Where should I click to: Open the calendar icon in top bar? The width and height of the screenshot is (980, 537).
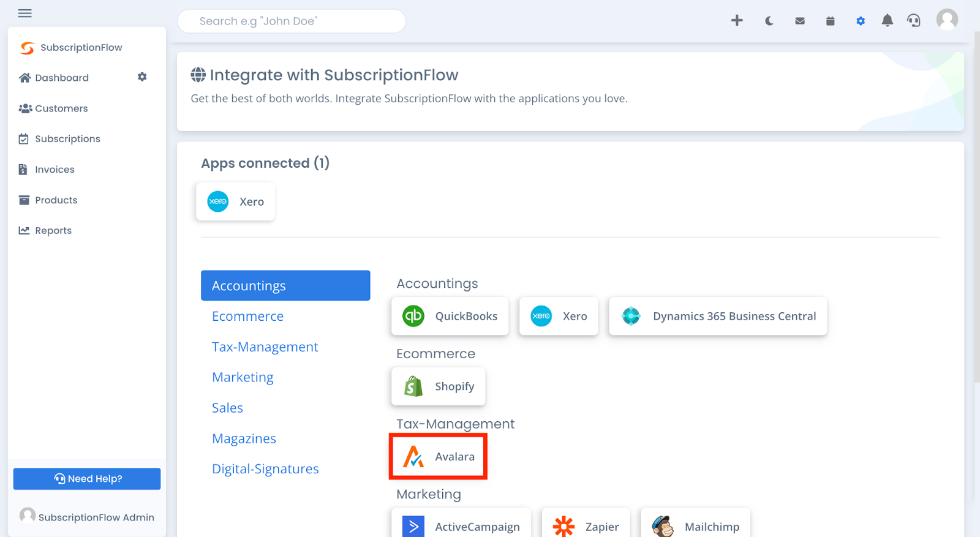point(831,21)
